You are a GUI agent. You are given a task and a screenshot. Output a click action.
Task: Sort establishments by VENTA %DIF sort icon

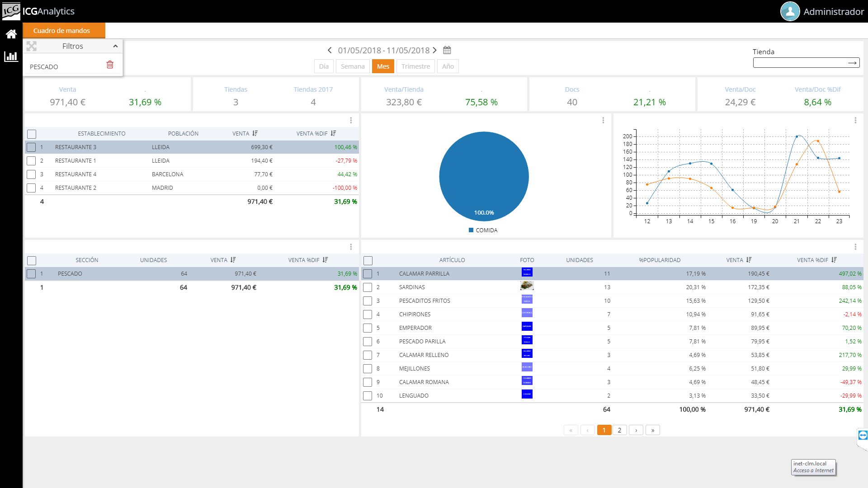[333, 133]
